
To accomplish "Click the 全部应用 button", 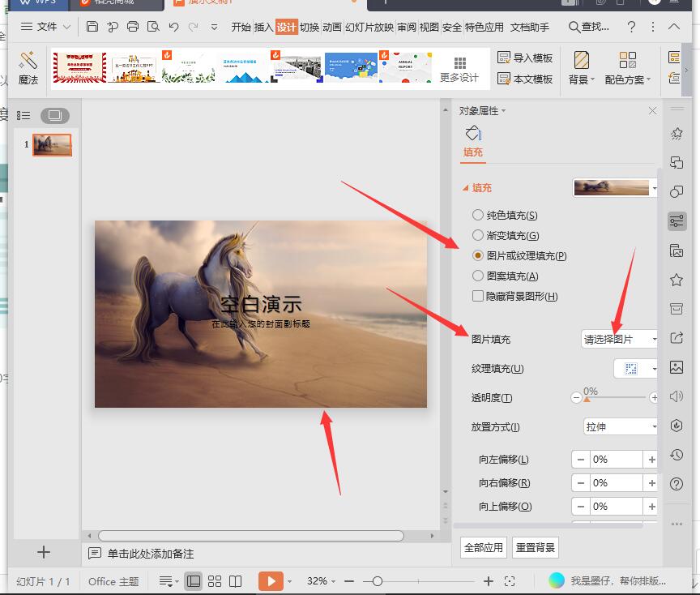I will pos(484,548).
